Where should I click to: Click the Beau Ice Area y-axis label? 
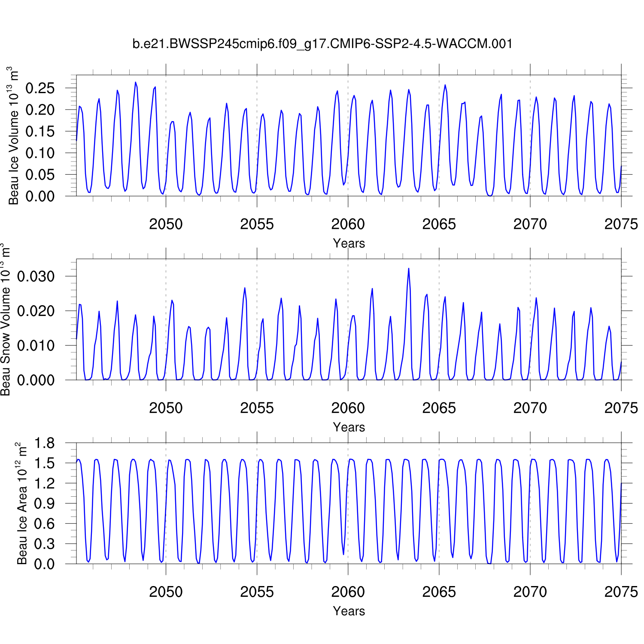(x=22, y=503)
